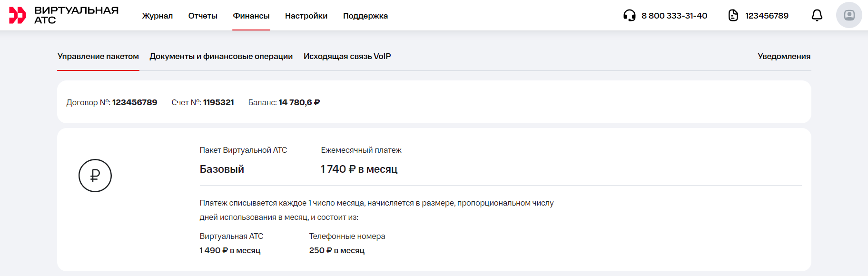The height and width of the screenshot is (276, 868).
Task: Click the Виртуальная АТС logo icon
Action: tap(17, 15)
